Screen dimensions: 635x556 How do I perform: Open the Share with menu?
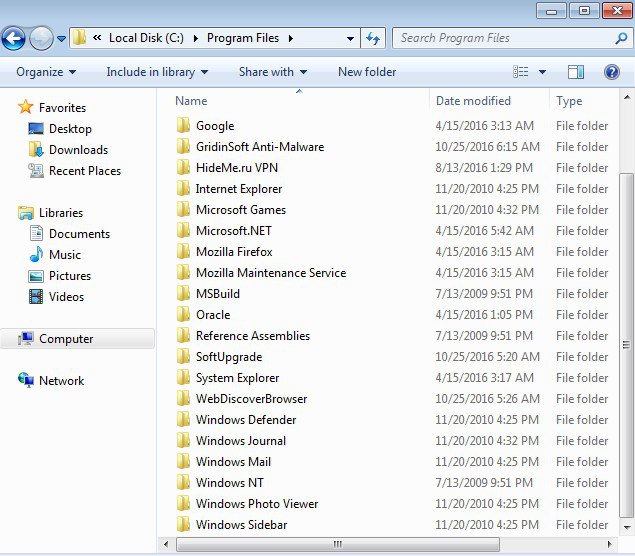pyautogui.click(x=273, y=72)
